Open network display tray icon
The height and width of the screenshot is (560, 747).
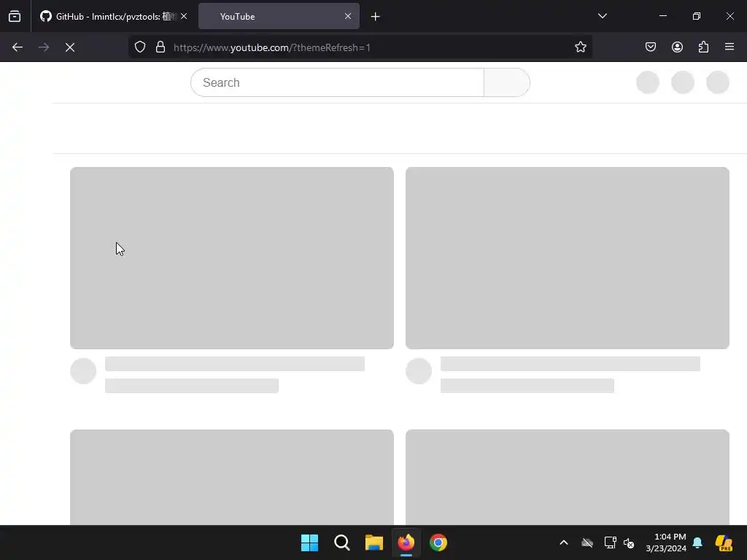pos(611,542)
